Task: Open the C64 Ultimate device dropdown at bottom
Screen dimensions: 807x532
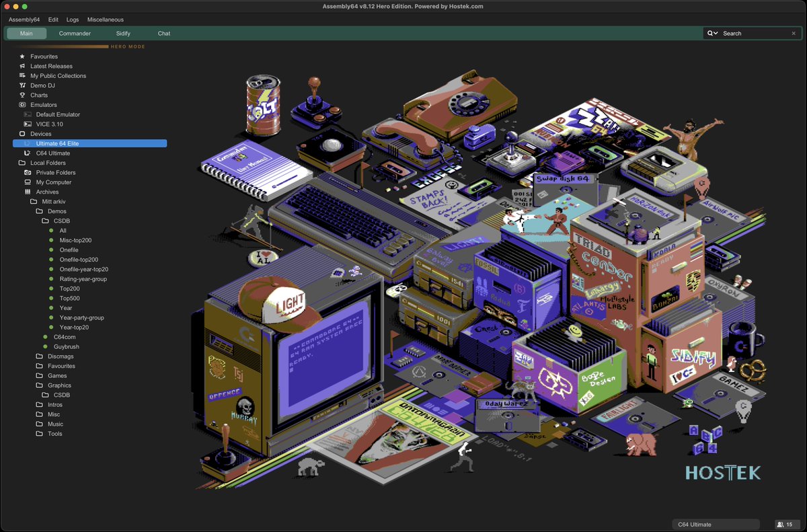Action: 715,524
